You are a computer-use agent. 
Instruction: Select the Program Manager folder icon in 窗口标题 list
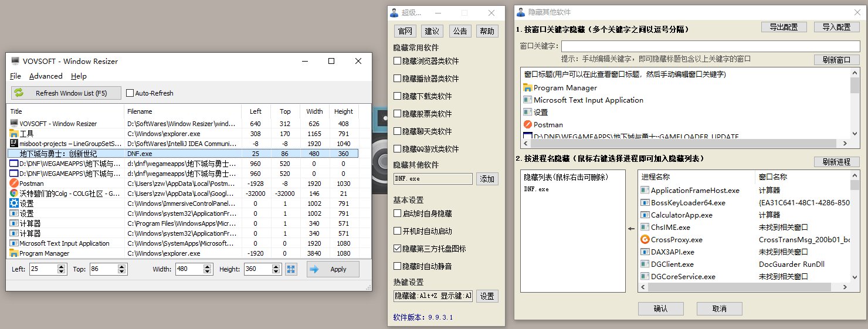(x=527, y=88)
